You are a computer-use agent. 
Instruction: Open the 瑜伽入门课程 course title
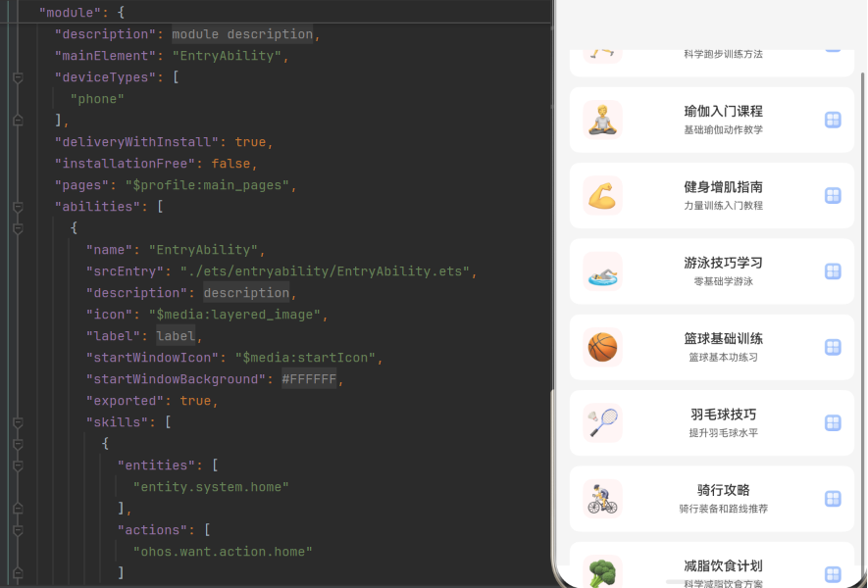[723, 111]
